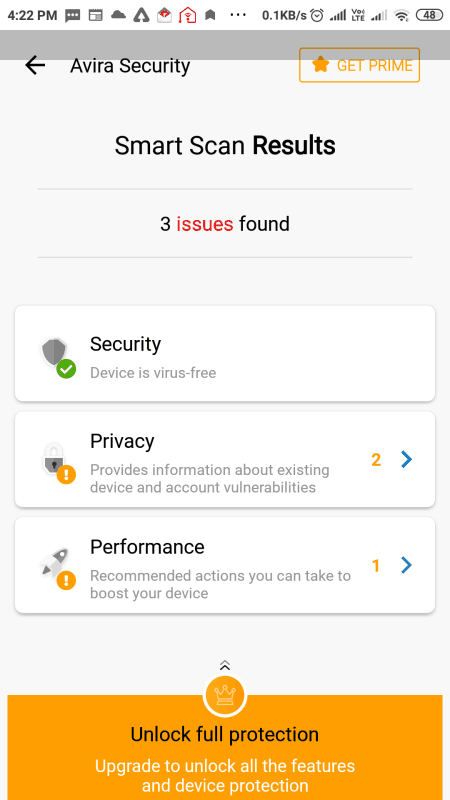The width and height of the screenshot is (450, 800).
Task: Click the GET PRIME button
Action: tap(359, 65)
